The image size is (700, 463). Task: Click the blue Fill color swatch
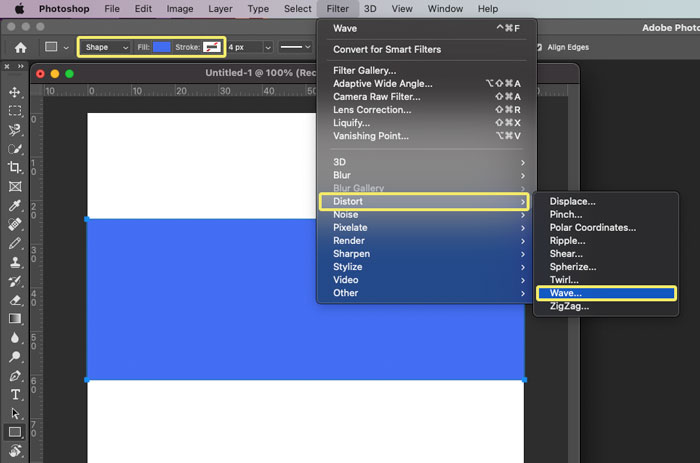162,47
